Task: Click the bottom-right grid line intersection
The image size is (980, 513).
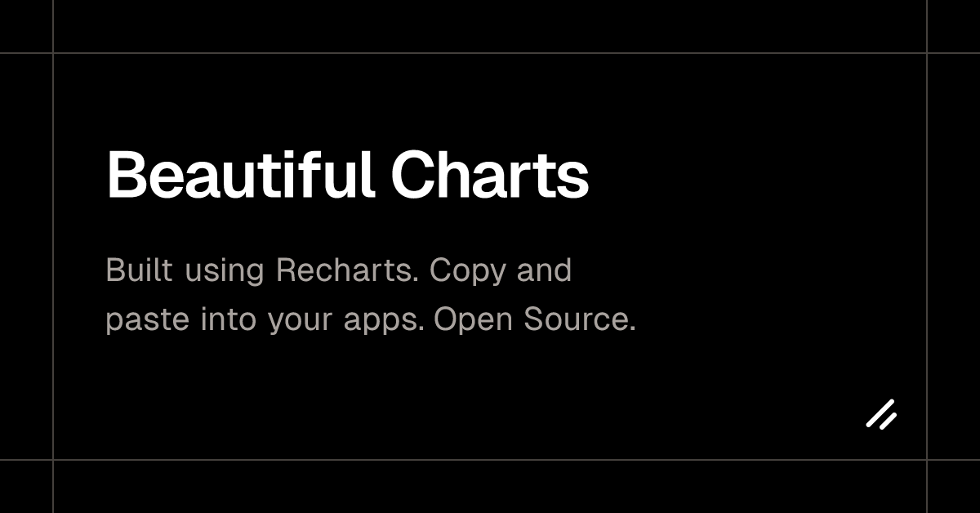Action: pos(927,460)
